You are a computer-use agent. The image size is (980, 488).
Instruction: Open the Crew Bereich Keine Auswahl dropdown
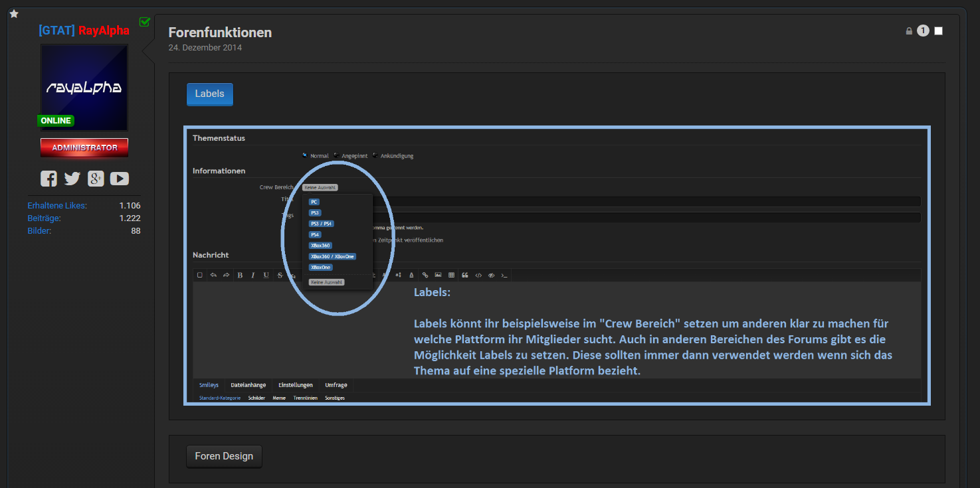pos(320,187)
